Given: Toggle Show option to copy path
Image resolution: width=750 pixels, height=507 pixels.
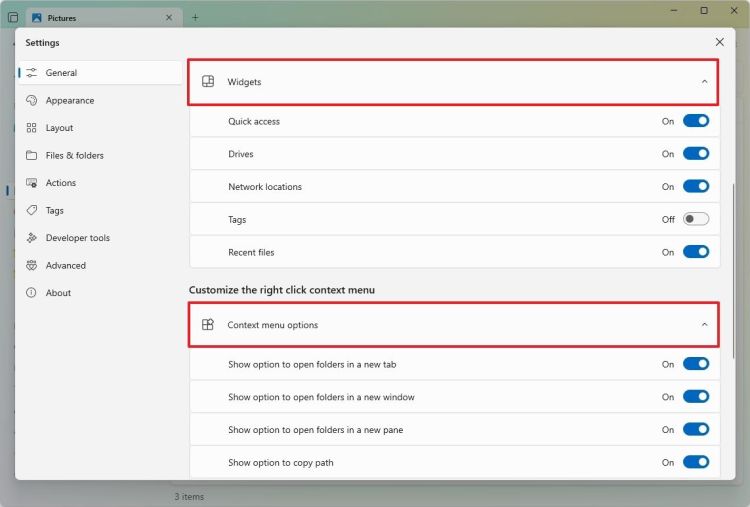Looking at the screenshot, I should 695,463.
